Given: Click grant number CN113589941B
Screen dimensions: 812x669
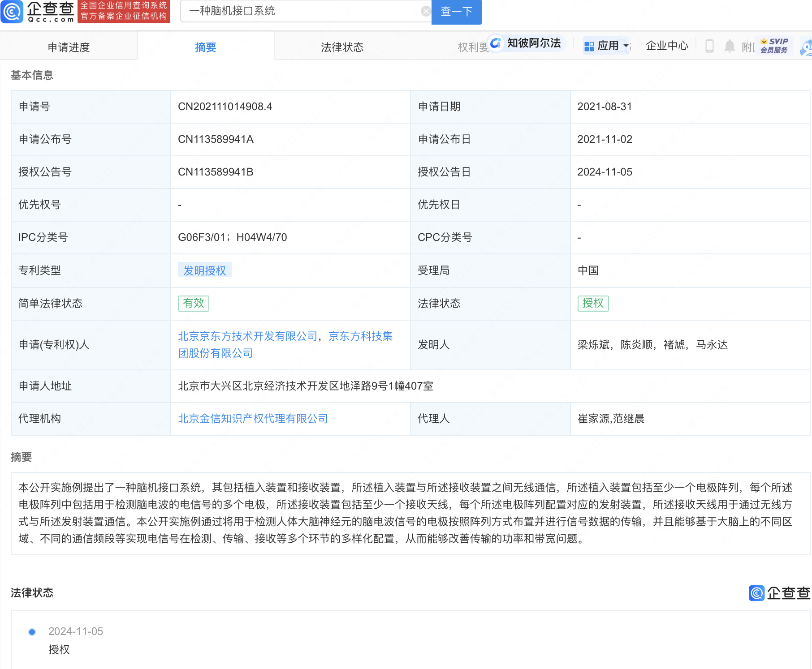Looking at the screenshot, I should click(216, 172).
